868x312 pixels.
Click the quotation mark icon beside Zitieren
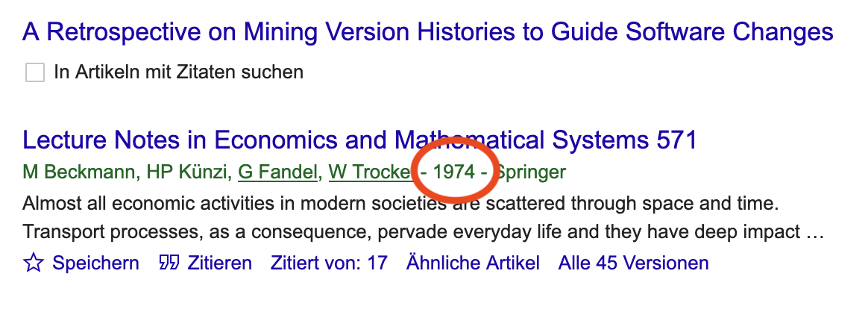[169, 263]
